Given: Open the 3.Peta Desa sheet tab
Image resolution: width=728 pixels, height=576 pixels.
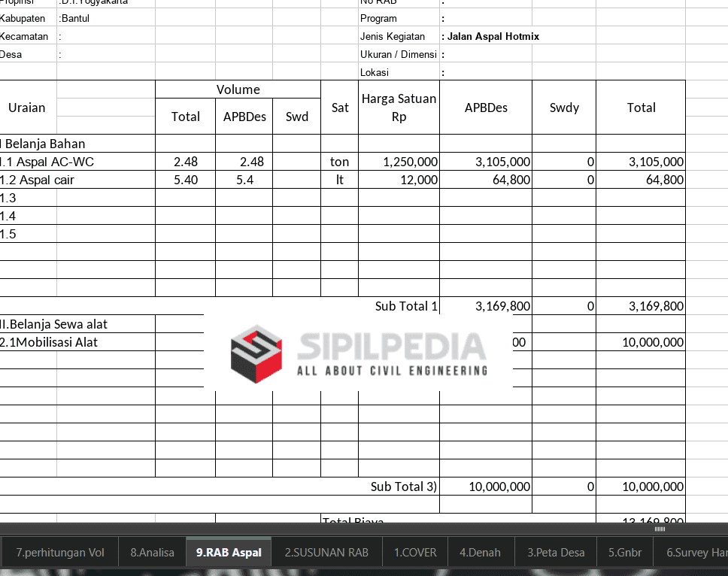Looking at the screenshot, I should (555, 552).
